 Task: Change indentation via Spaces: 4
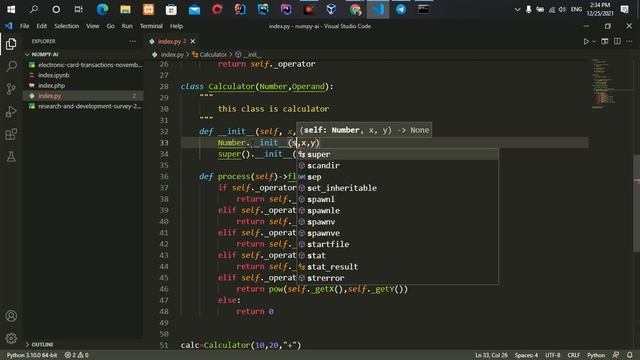click(x=526, y=355)
